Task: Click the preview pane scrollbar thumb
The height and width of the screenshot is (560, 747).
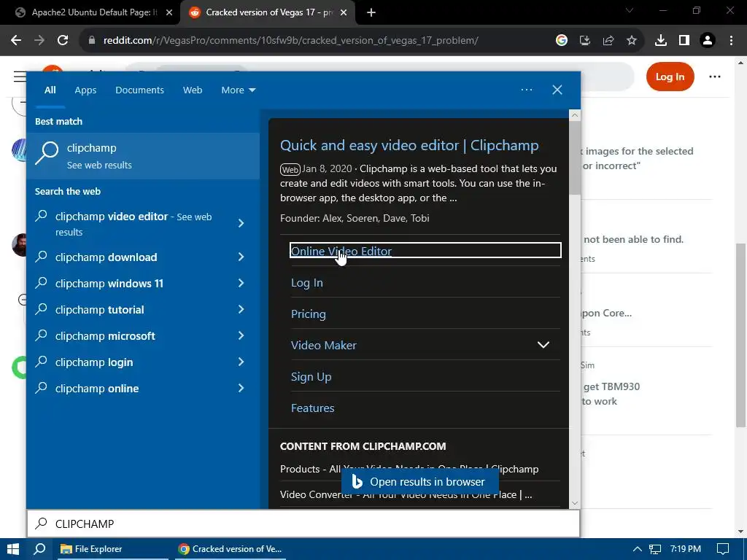Action: [x=575, y=158]
